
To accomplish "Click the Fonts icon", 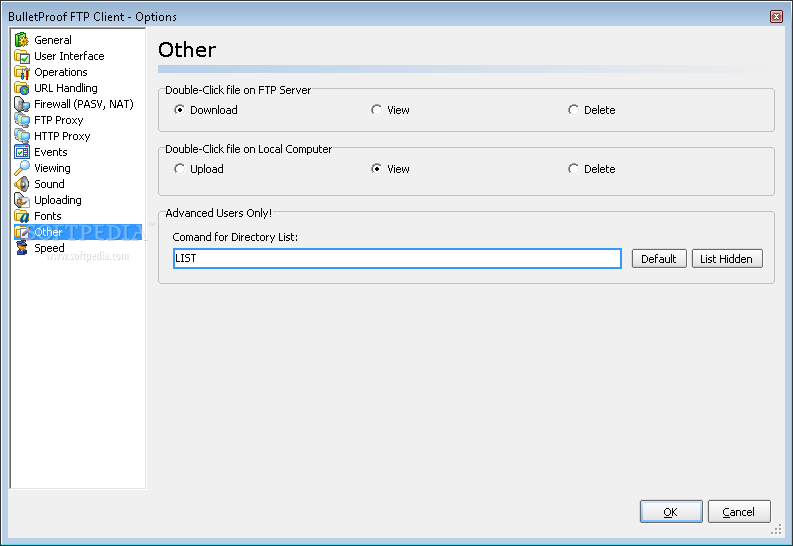I will click(x=22, y=216).
